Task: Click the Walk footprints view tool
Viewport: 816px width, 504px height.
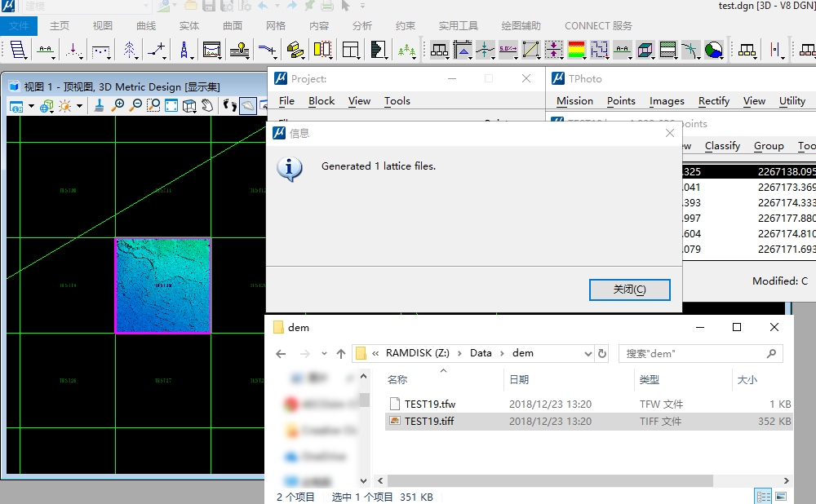Action: [x=228, y=106]
